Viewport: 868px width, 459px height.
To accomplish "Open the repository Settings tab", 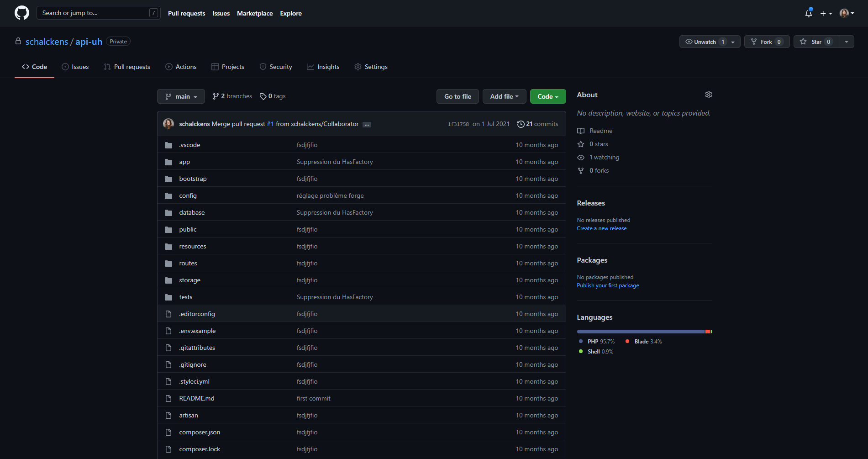I will click(371, 67).
